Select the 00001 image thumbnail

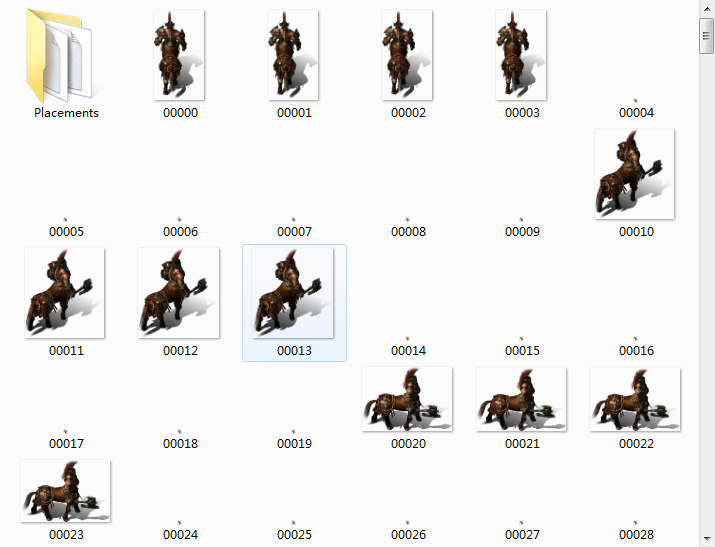293,55
